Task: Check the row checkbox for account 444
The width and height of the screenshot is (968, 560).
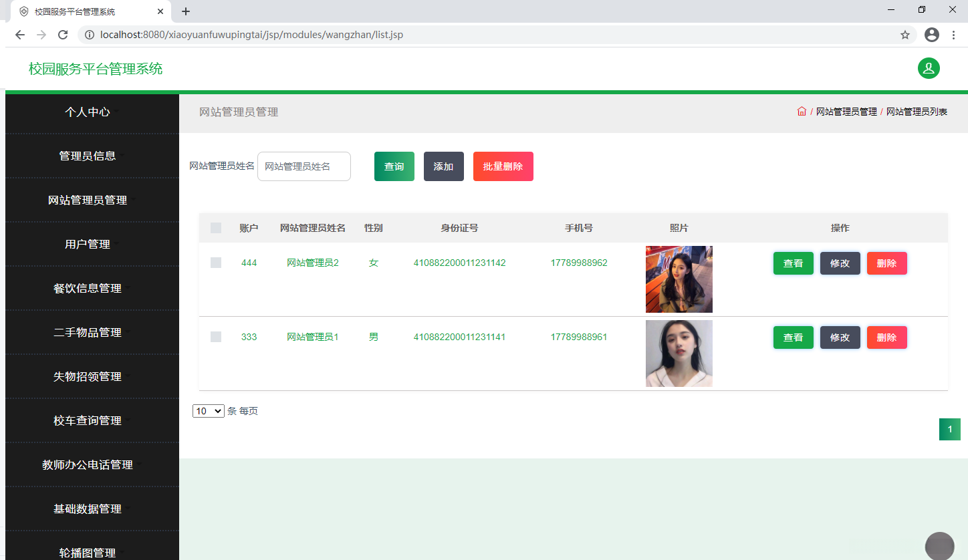Action: tap(215, 263)
